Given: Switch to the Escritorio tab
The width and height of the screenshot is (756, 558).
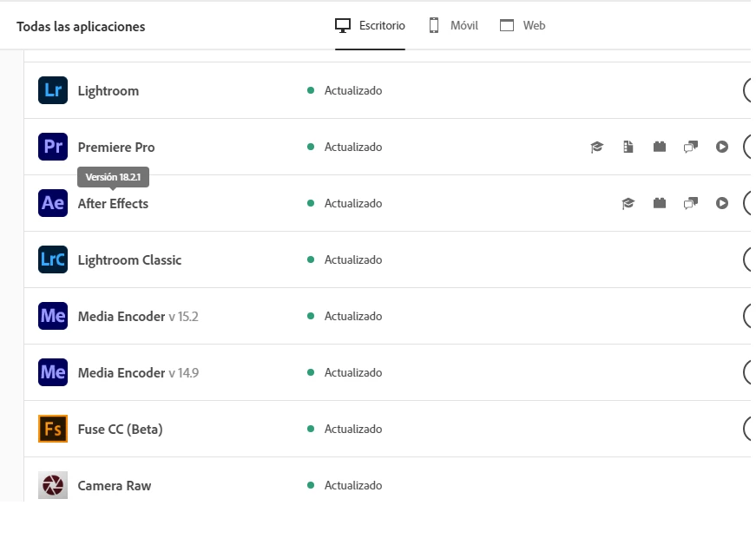Looking at the screenshot, I should [370, 25].
